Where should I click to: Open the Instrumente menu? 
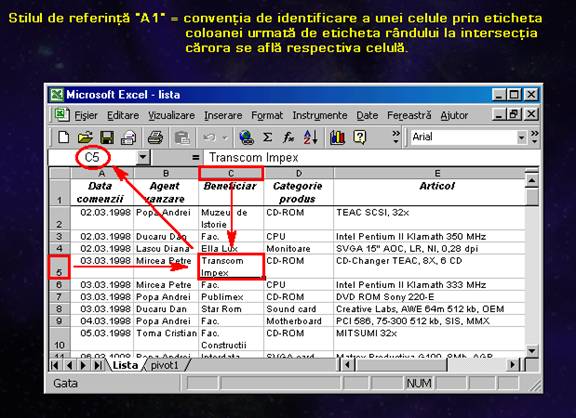[320, 115]
